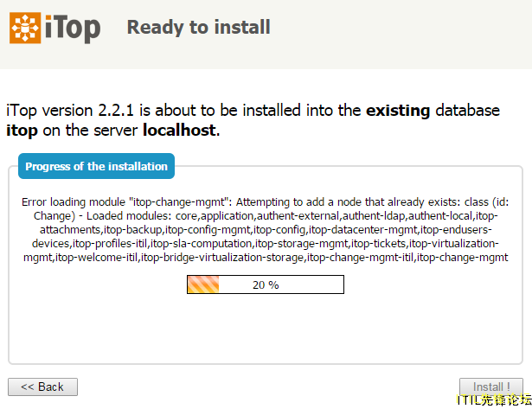Image resolution: width=532 pixels, height=409 pixels.
Task: Click the Install ! button
Action: (491, 387)
